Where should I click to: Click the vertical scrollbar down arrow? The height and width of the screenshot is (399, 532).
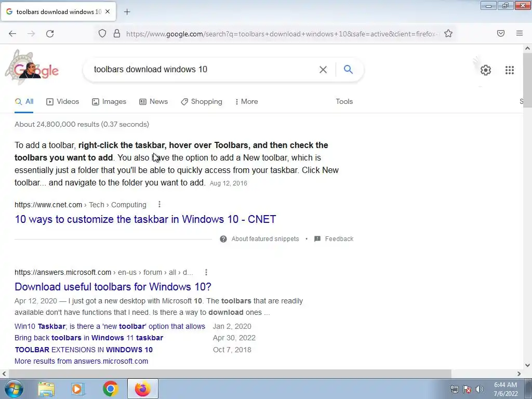527,365
